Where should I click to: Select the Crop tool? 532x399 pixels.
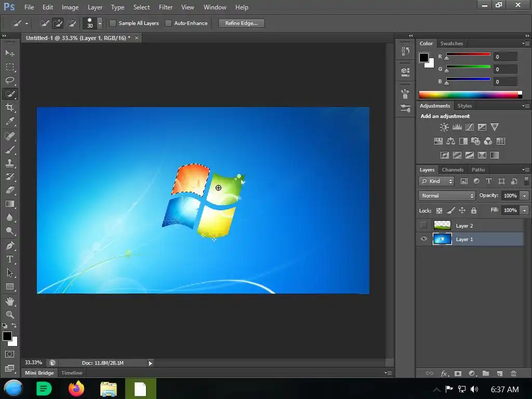[x=10, y=108]
